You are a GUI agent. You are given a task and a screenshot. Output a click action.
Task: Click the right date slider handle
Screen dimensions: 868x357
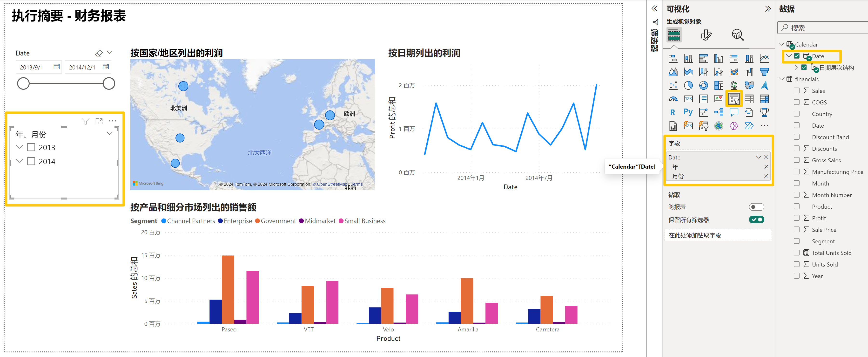tap(109, 84)
